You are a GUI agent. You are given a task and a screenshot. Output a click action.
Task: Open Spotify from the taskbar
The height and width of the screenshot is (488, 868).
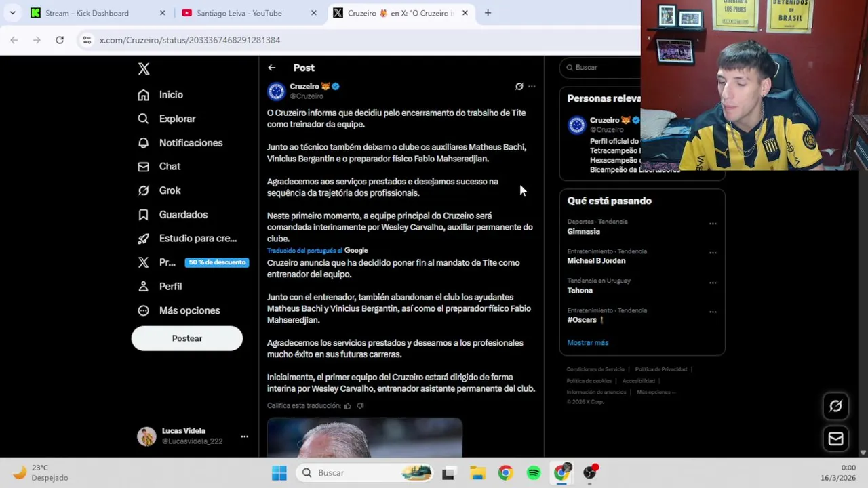(x=534, y=473)
